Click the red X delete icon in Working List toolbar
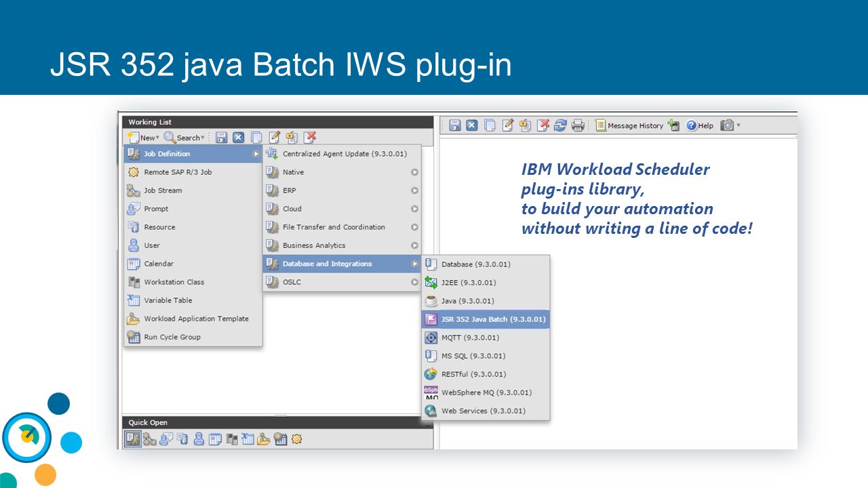The width and height of the screenshot is (868, 488). pyautogui.click(x=310, y=138)
